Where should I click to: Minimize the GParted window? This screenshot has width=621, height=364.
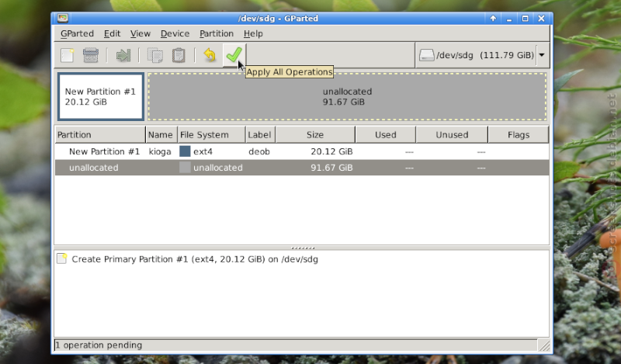tap(509, 18)
